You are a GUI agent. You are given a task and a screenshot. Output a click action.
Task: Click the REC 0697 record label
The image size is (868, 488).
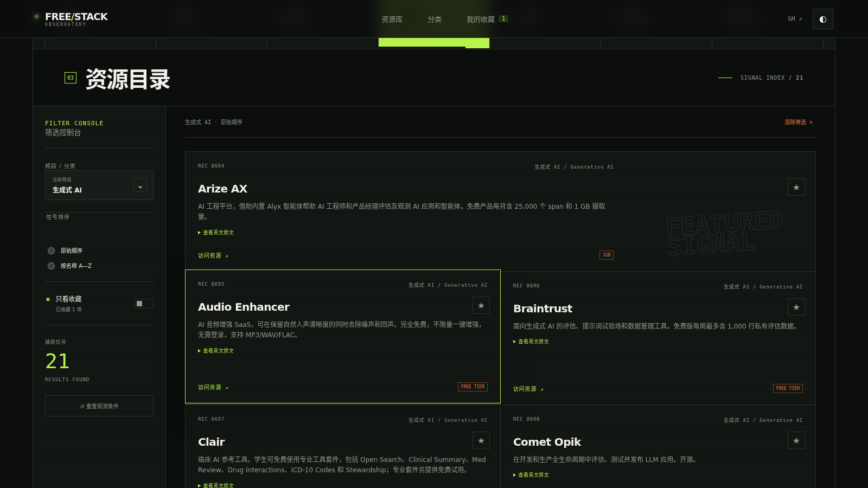pyautogui.click(x=211, y=419)
